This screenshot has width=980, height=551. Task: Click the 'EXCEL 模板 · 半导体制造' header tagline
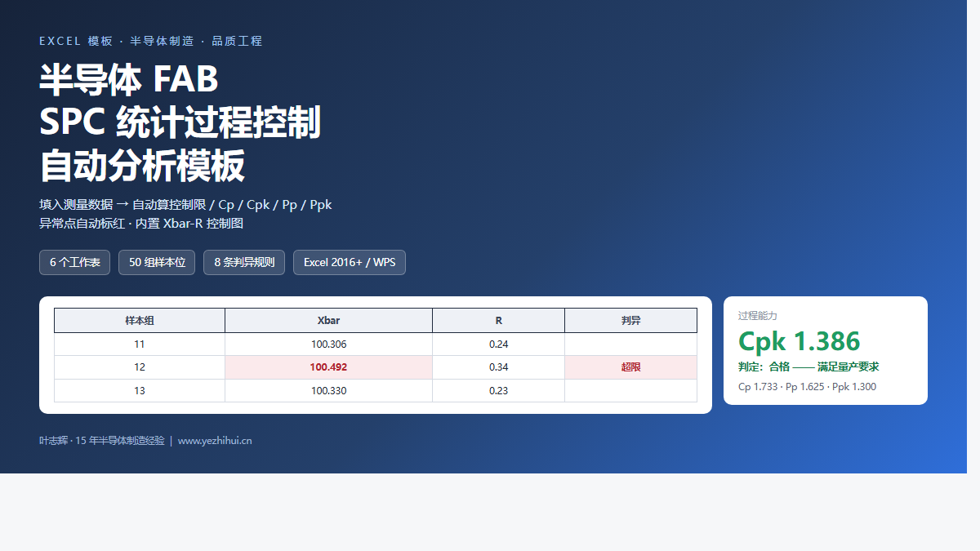tap(151, 41)
